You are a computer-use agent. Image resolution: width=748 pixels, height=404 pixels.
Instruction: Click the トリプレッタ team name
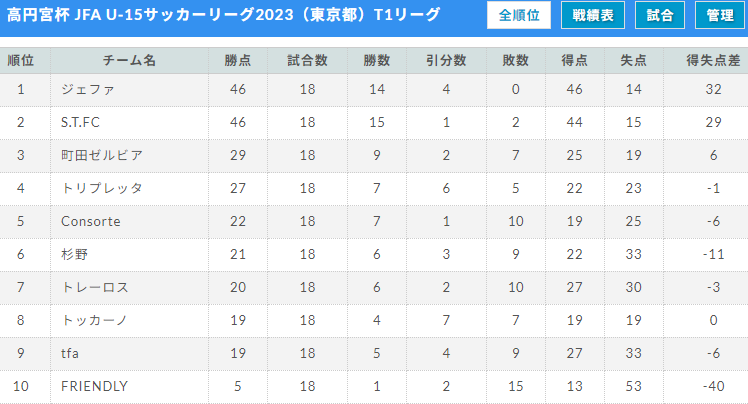102,188
